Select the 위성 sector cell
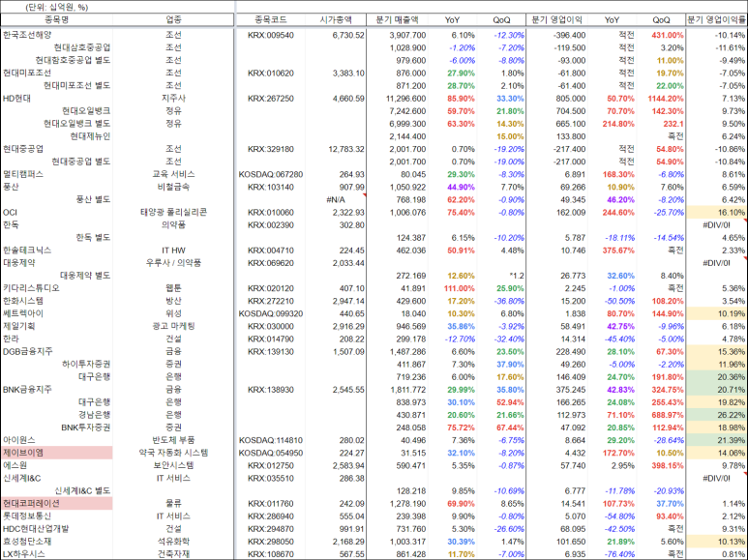The height and width of the screenshot is (560, 748). coord(173,313)
